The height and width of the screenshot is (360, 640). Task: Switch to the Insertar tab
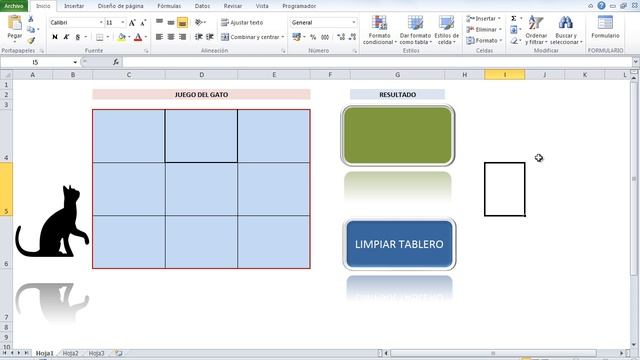(74, 6)
